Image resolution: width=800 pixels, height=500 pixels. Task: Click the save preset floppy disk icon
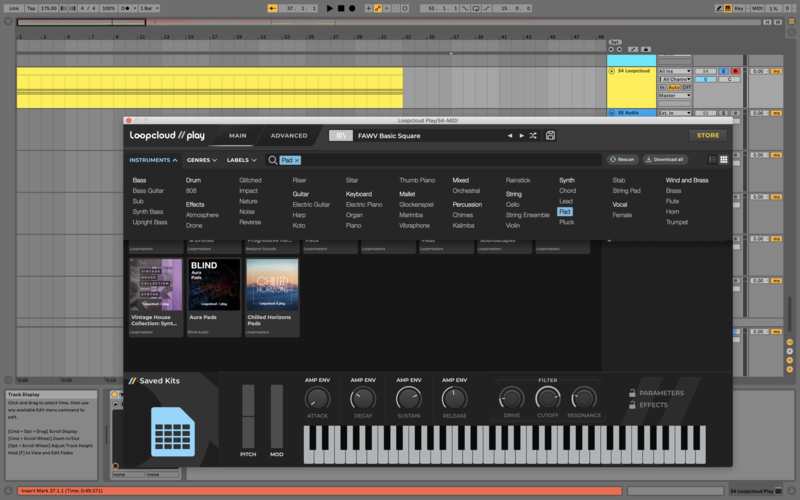coord(550,135)
